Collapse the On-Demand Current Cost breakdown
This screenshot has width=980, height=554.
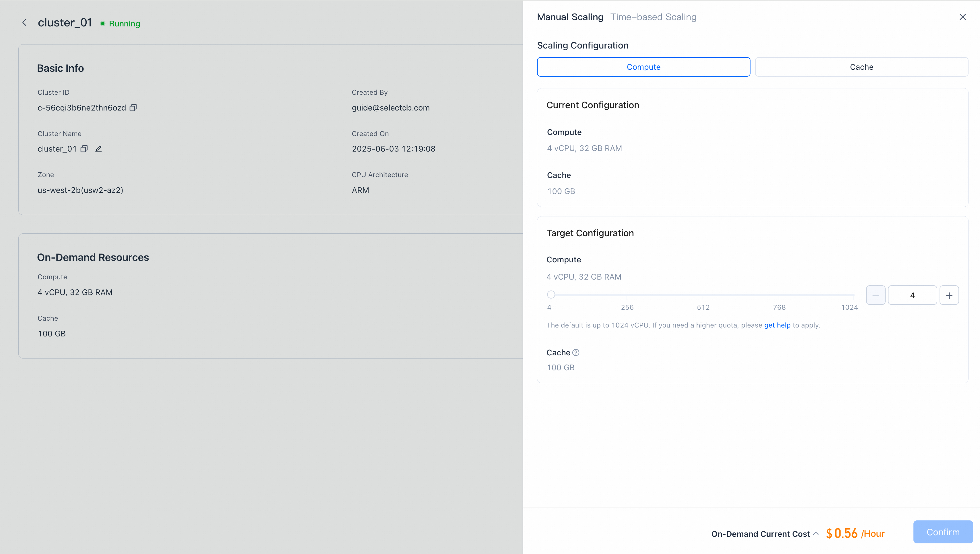pyautogui.click(x=816, y=533)
